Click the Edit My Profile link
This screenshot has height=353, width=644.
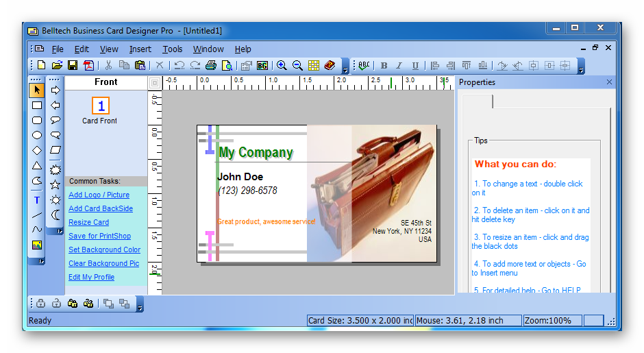[92, 277]
